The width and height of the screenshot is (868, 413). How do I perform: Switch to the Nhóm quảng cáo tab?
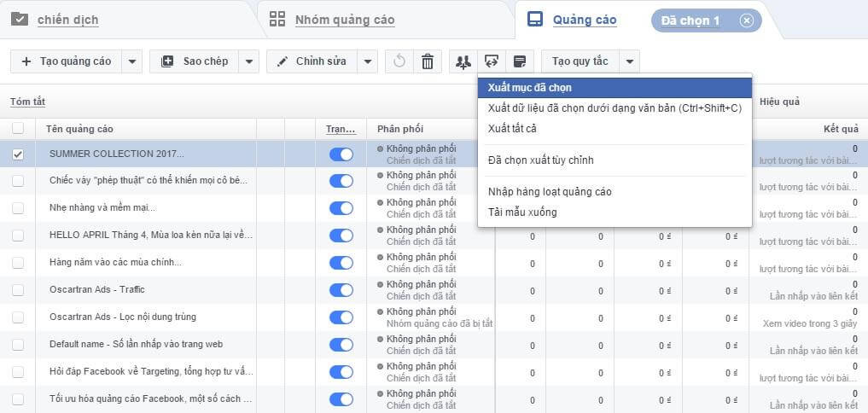[345, 20]
